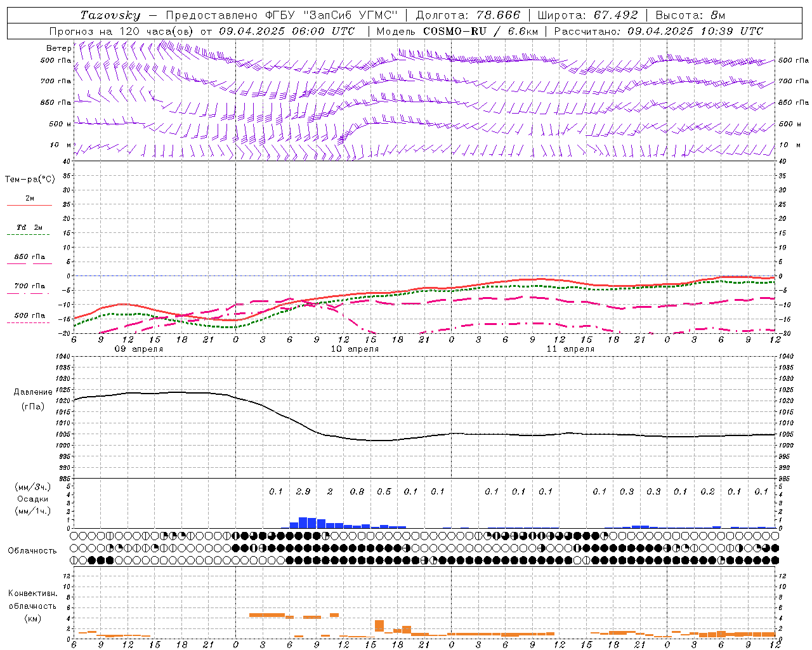Select the Высота: 8м header field
The image size is (812, 650).
coord(690,15)
